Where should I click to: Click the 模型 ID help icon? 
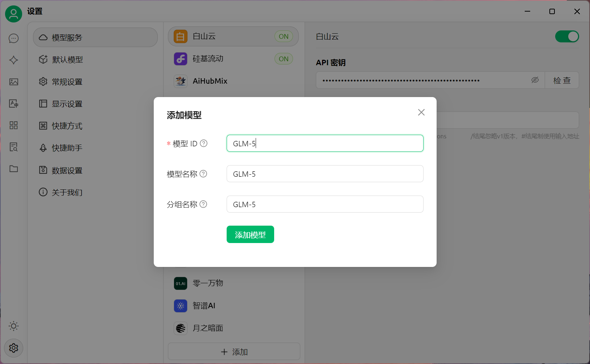[204, 143]
